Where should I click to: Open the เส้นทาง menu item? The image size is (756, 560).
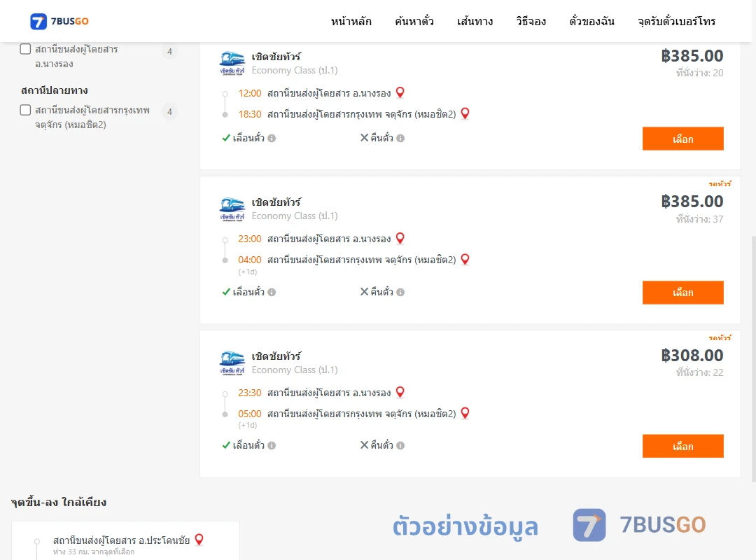coord(475,21)
